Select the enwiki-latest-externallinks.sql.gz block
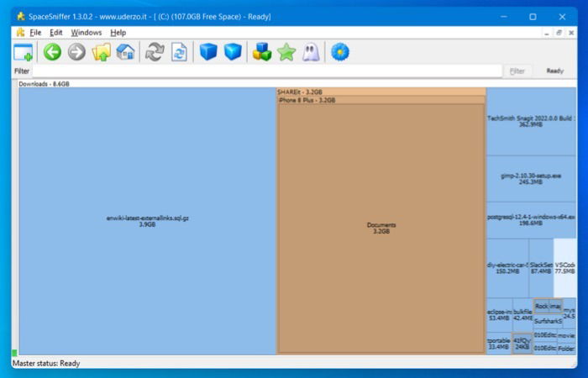The image size is (588, 378). coord(147,221)
